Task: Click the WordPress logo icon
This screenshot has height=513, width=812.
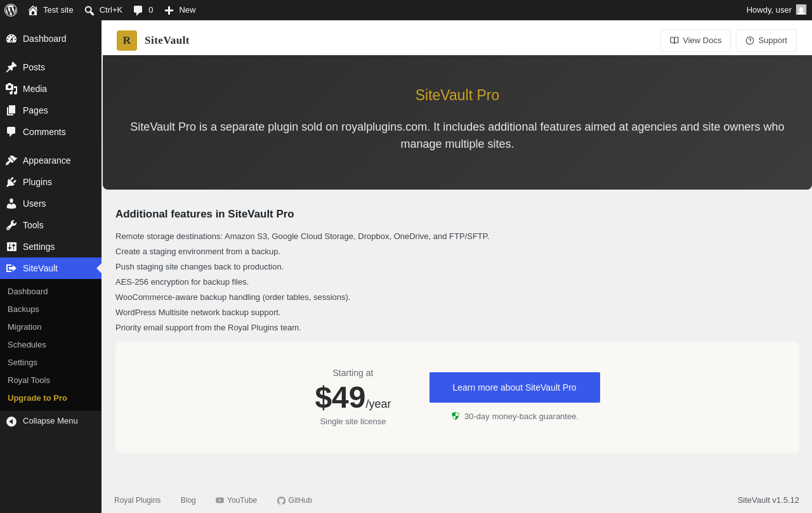Action: 11,10
